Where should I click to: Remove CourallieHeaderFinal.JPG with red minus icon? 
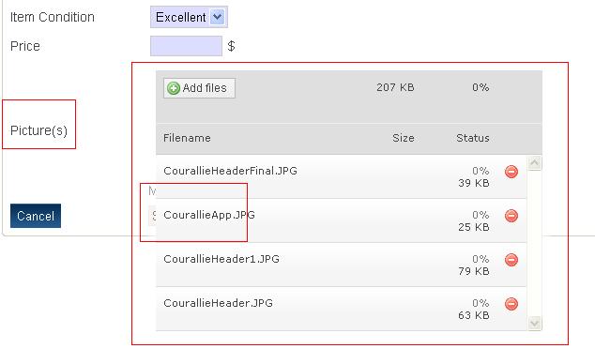(511, 172)
